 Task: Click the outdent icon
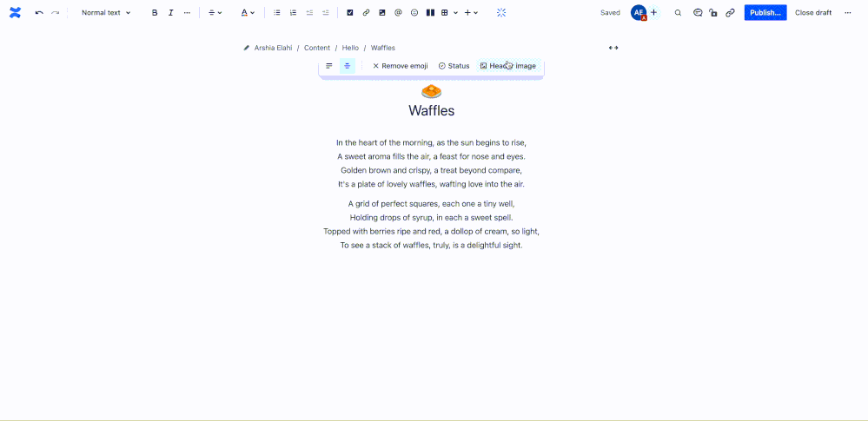pos(309,13)
